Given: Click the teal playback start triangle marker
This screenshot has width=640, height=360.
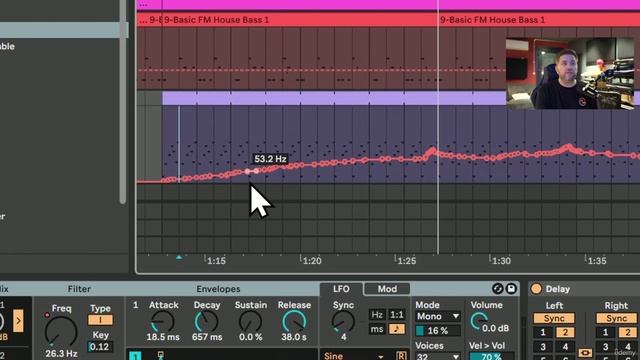Looking at the screenshot, I should tap(179, 257).
